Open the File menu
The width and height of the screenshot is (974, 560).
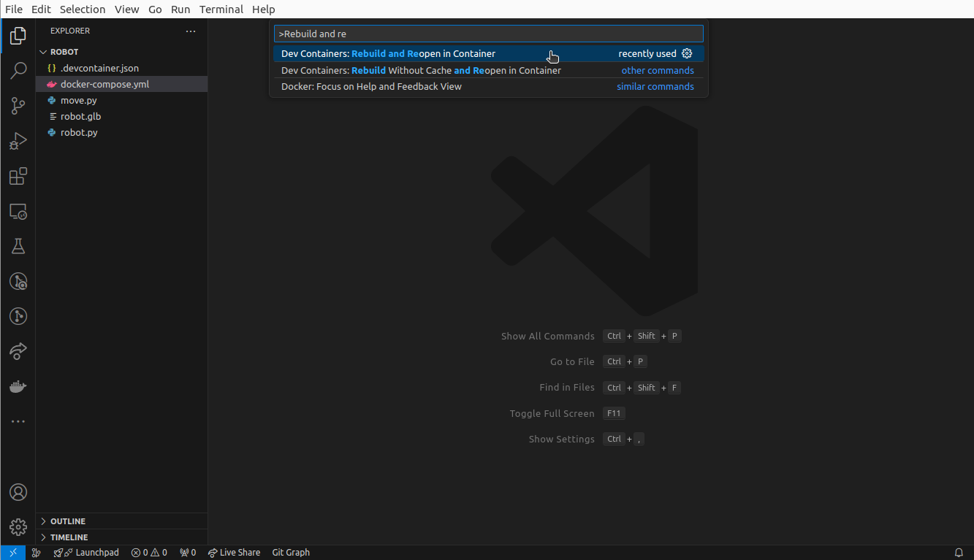14,9
